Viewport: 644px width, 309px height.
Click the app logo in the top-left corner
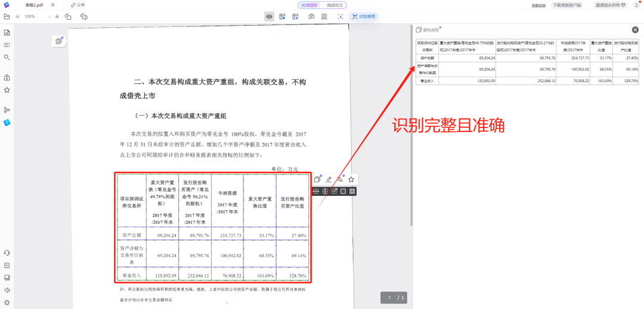(x=6, y=5)
